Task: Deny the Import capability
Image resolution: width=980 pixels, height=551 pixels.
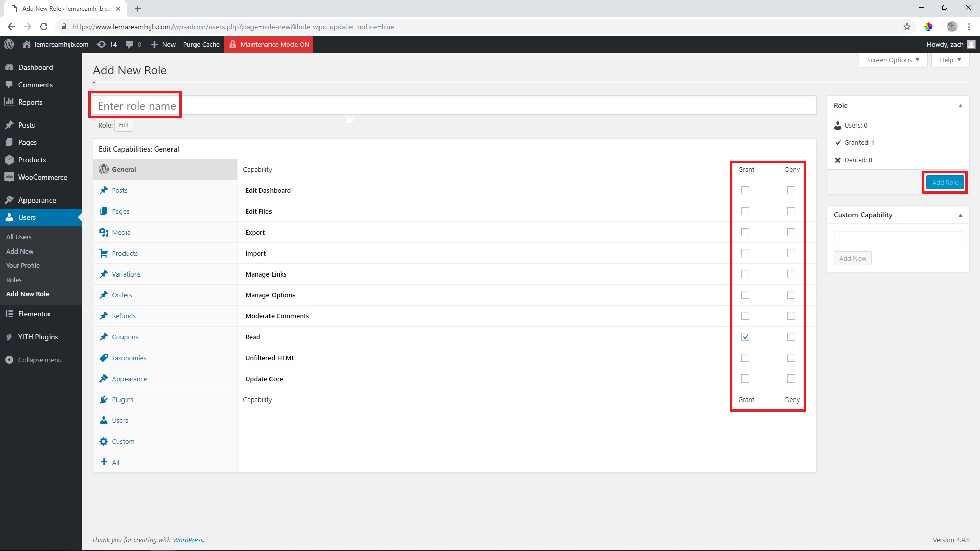Action: 791,253
